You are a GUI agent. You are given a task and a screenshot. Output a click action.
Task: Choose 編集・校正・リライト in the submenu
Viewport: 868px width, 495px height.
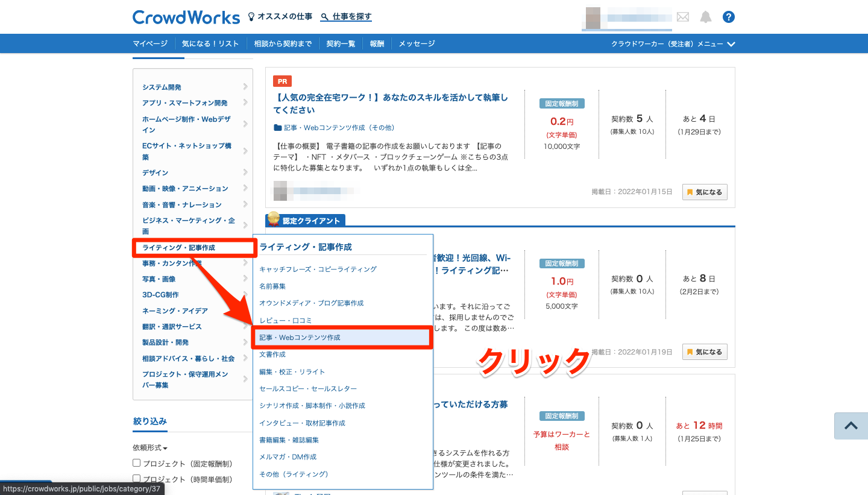click(x=292, y=371)
